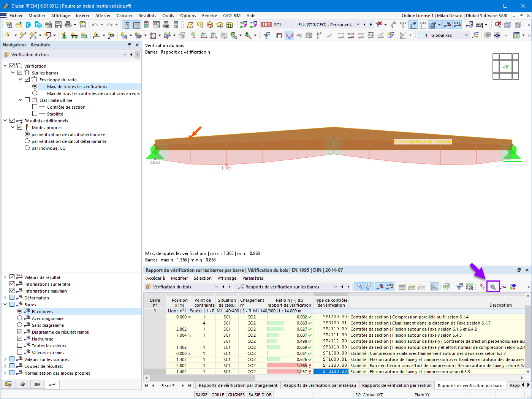Viewport: 532px width, 399px height.
Task: Toggle the result diagram curve icon
Action: pyautogui.click(x=290, y=35)
